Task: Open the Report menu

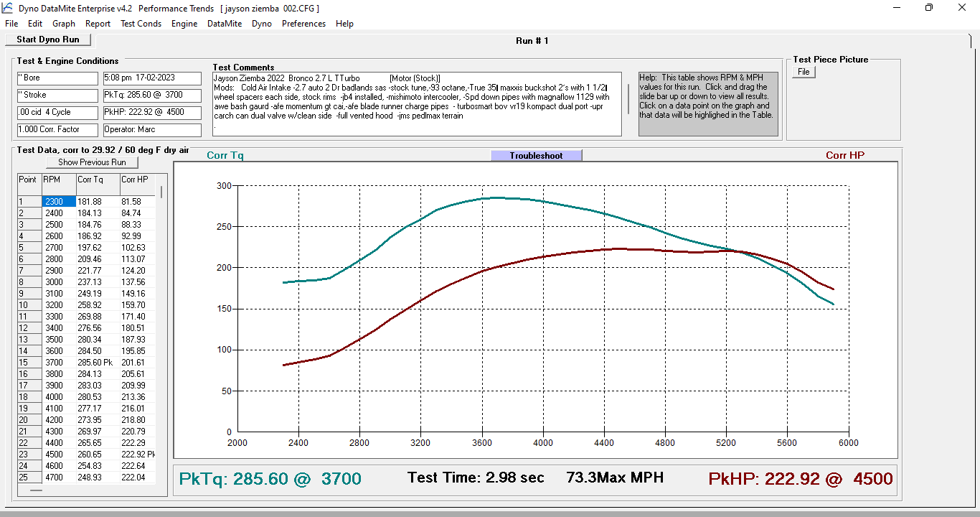Action: (98, 24)
